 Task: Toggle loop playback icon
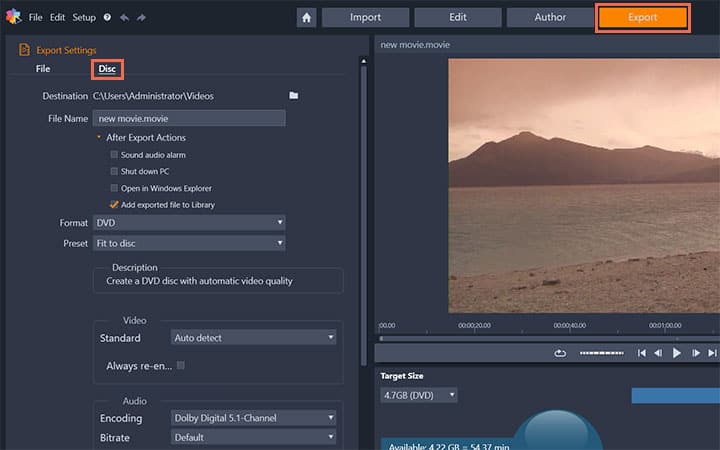click(x=560, y=353)
